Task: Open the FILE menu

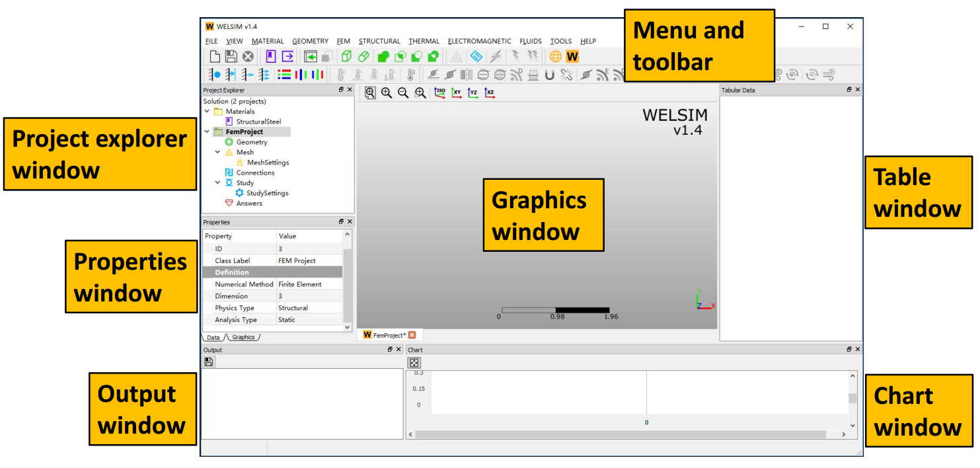Action: point(211,41)
